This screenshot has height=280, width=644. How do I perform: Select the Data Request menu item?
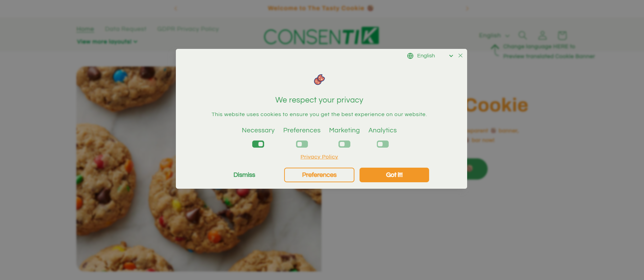point(126,29)
